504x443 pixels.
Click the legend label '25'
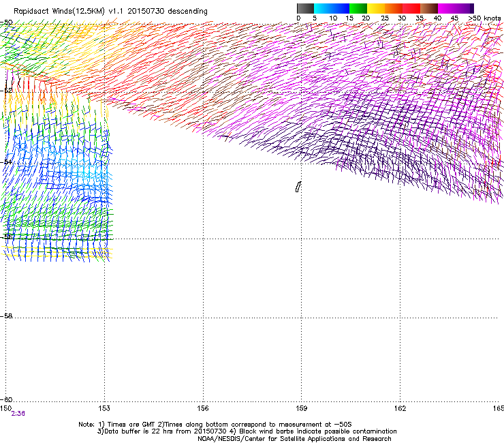385,18
